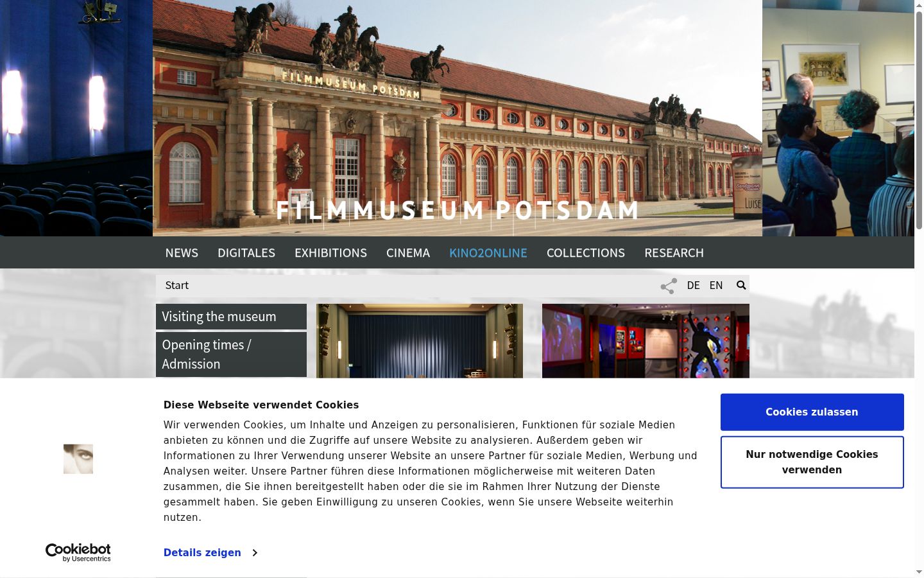Open the DIGITALES menu item
Viewport: 924px width, 578px height.
tap(246, 253)
